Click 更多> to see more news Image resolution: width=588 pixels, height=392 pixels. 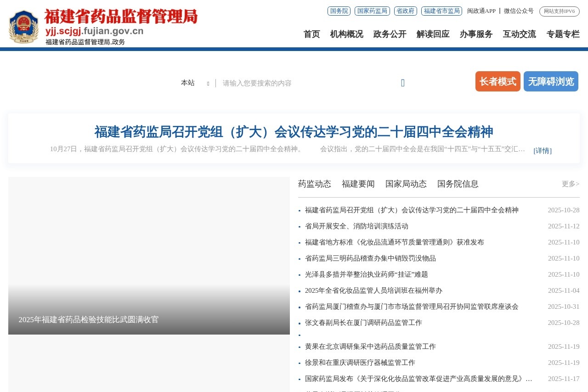tap(571, 184)
